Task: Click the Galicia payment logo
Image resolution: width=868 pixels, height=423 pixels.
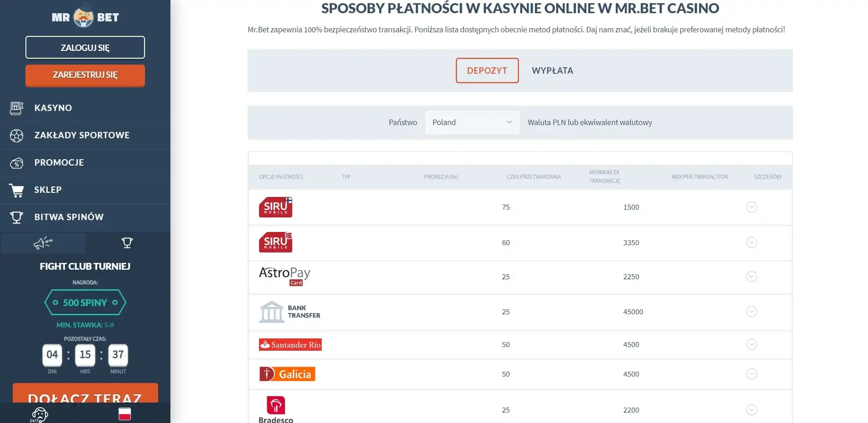Action: click(287, 374)
